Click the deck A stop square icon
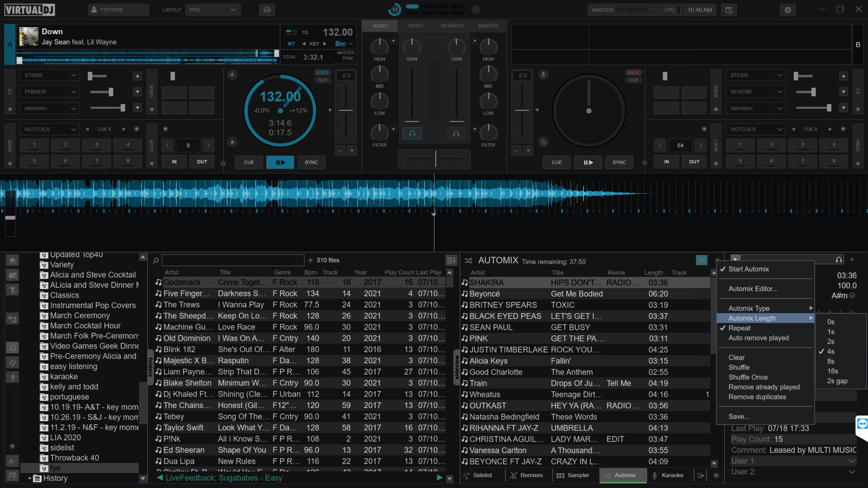This screenshot has height=488, width=868. (232, 142)
